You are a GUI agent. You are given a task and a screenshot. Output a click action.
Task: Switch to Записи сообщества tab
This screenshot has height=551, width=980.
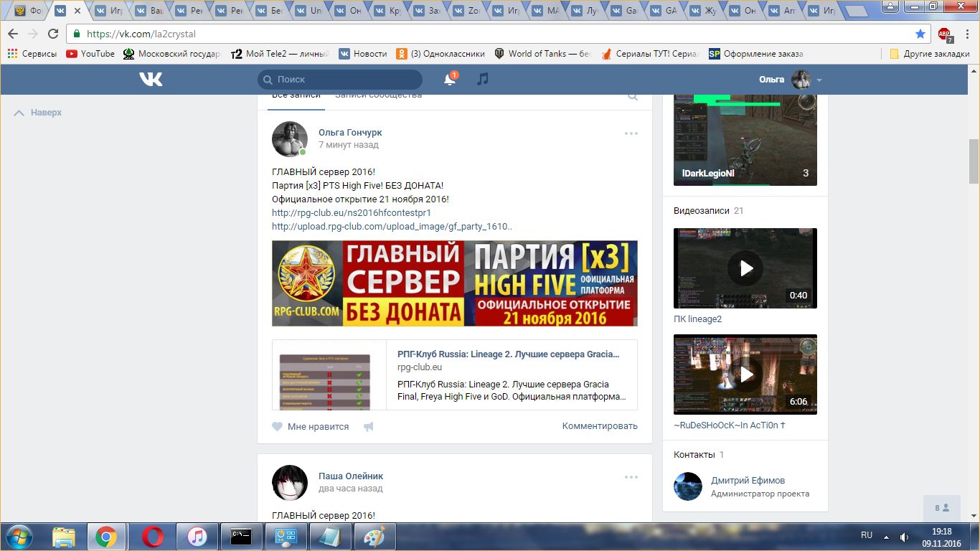tap(378, 95)
